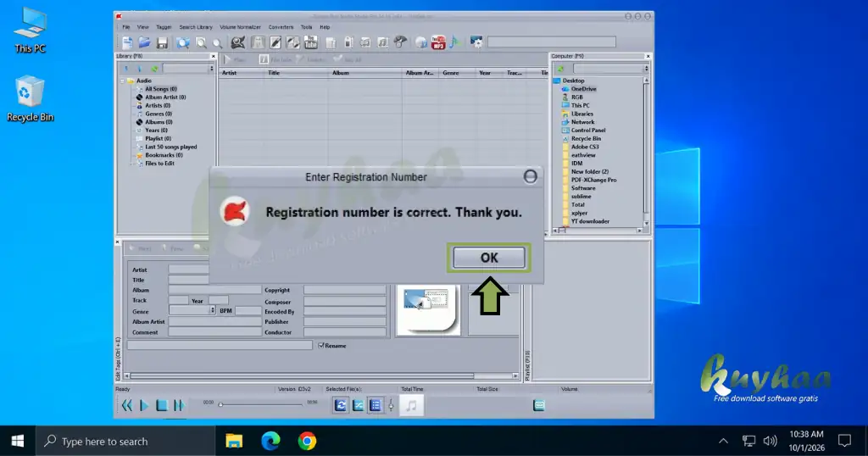The image size is (868, 456).
Task: Click the next track button
Action: [179, 406]
